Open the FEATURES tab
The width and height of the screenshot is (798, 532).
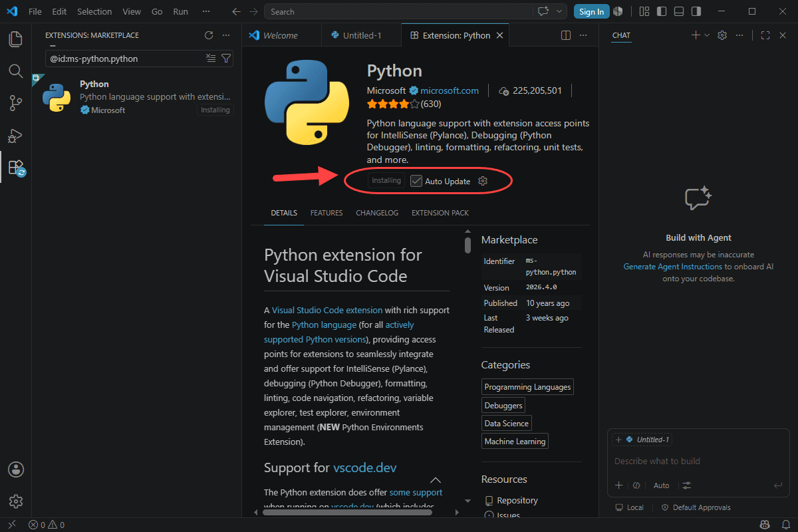[x=327, y=213]
